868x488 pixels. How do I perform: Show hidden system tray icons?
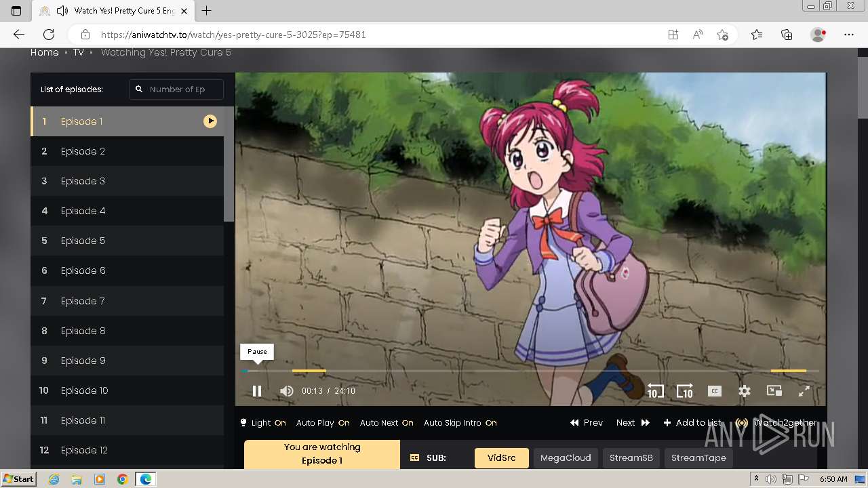(x=757, y=479)
